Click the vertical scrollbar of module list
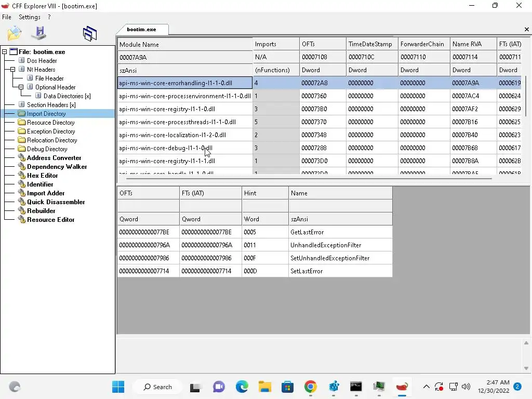 (526, 96)
